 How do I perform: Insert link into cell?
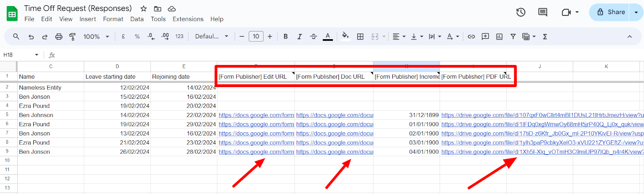(x=471, y=36)
